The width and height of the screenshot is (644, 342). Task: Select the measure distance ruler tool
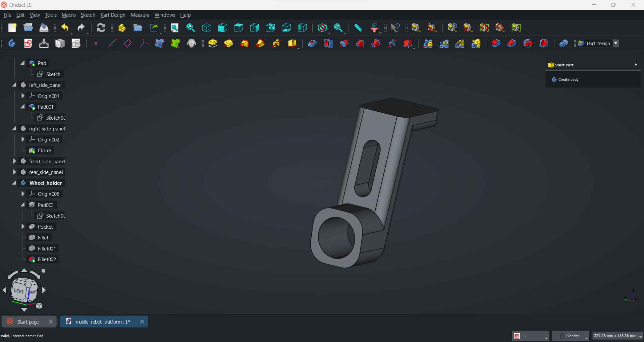tap(358, 28)
